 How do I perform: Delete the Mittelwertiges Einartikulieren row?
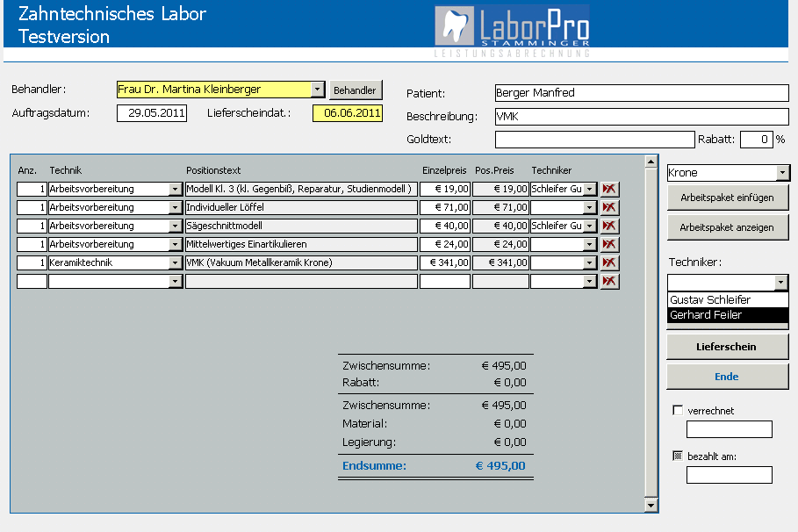click(x=610, y=244)
